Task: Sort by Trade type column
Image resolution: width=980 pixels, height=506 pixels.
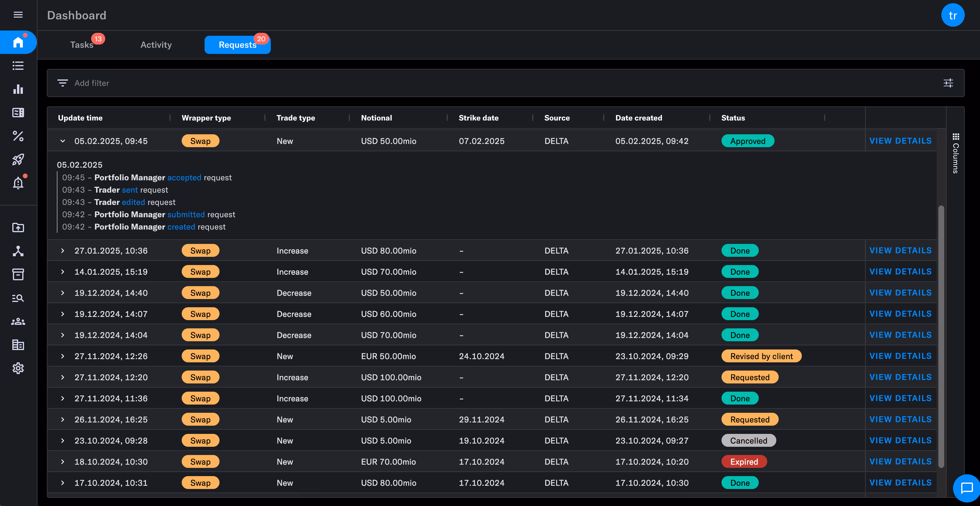Action: (x=296, y=118)
